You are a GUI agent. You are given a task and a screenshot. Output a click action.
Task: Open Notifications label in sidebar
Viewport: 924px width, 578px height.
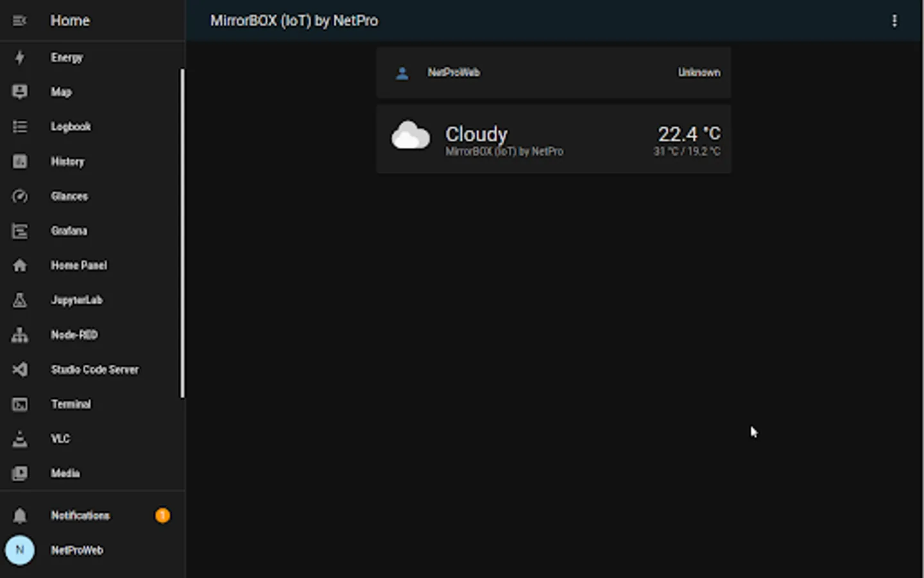coord(80,515)
